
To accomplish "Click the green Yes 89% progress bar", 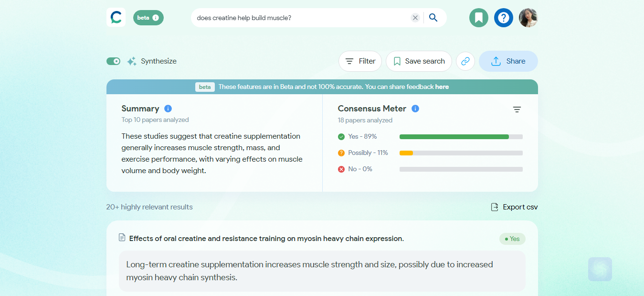I will pyautogui.click(x=454, y=137).
